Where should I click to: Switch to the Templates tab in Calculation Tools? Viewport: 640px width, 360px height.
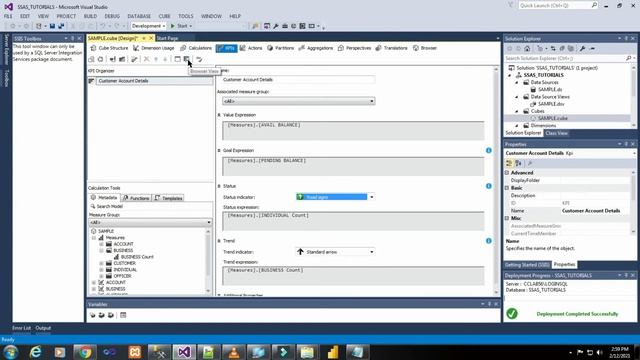[168, 198]
